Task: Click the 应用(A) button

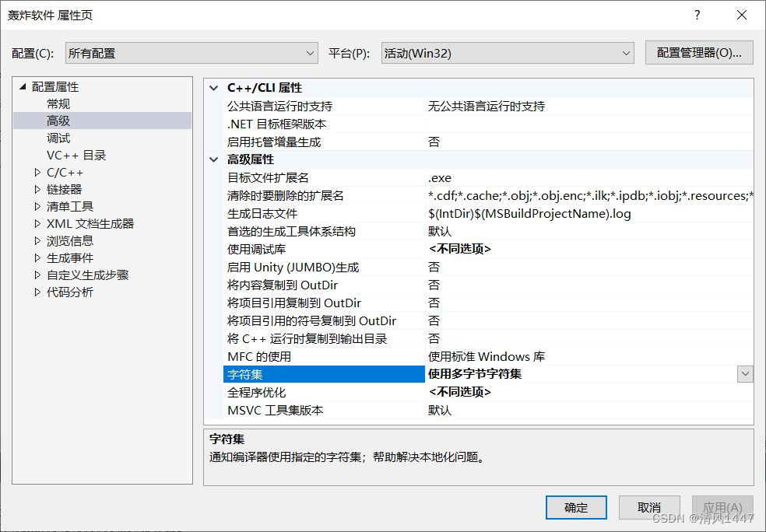Action: [x=722, y=507]
